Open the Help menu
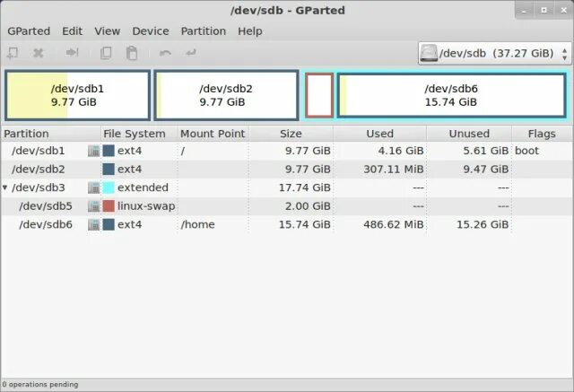This screenshot has height=392, width=574. [250, 31]
